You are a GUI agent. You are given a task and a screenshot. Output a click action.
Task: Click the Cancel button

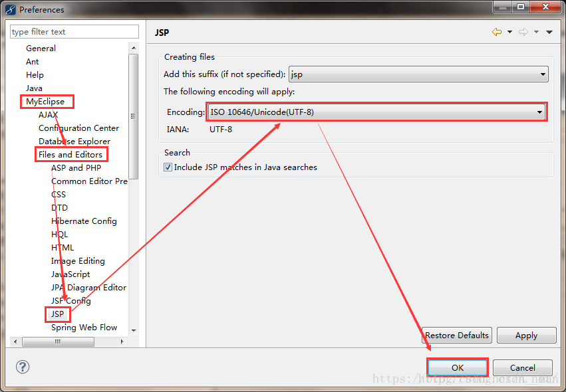[x=522, y=367]
